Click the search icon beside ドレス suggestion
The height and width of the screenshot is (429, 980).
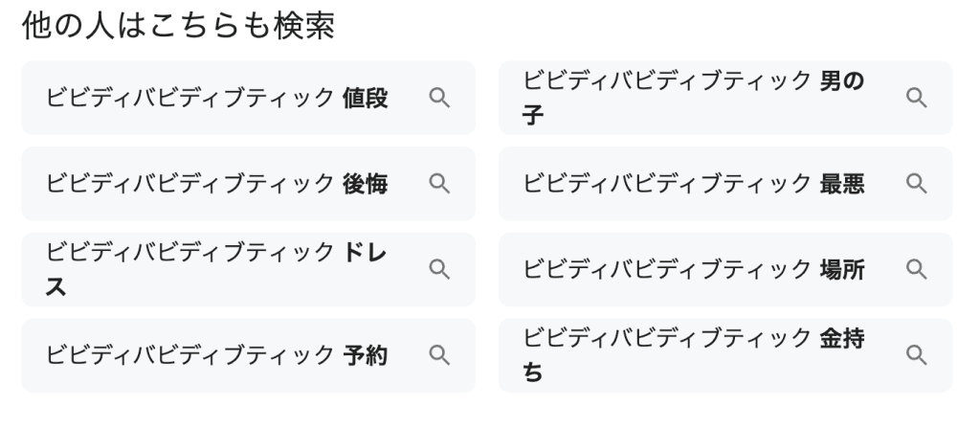[x=438, y=269]
